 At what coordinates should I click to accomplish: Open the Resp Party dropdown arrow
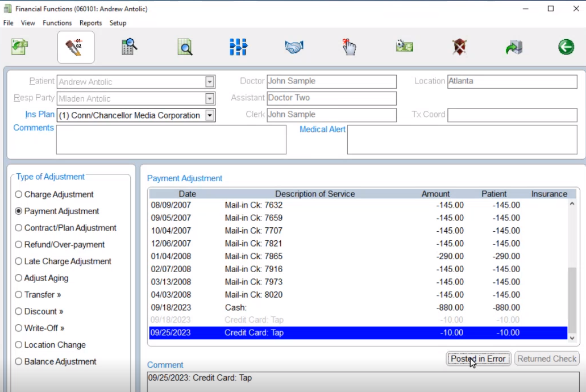210,99
